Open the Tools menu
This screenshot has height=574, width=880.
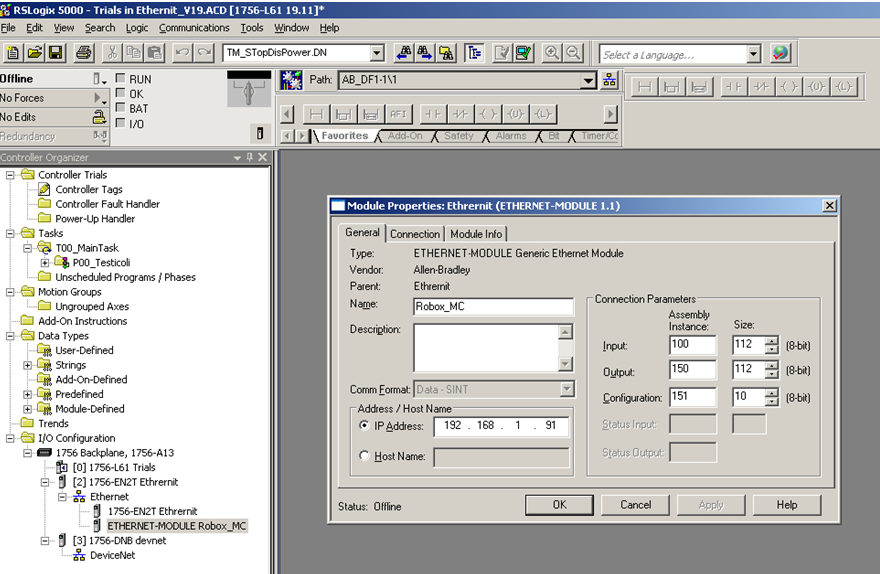coord(252,27)
